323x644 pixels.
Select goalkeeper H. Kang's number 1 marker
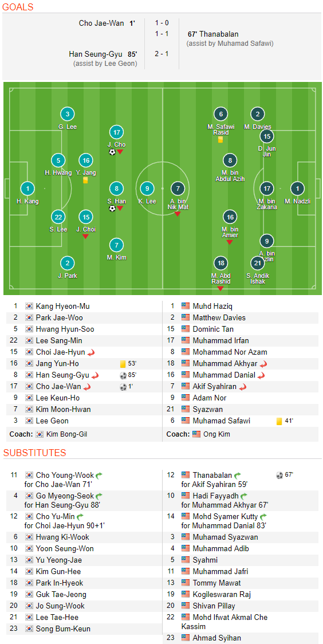click(27, 189)
